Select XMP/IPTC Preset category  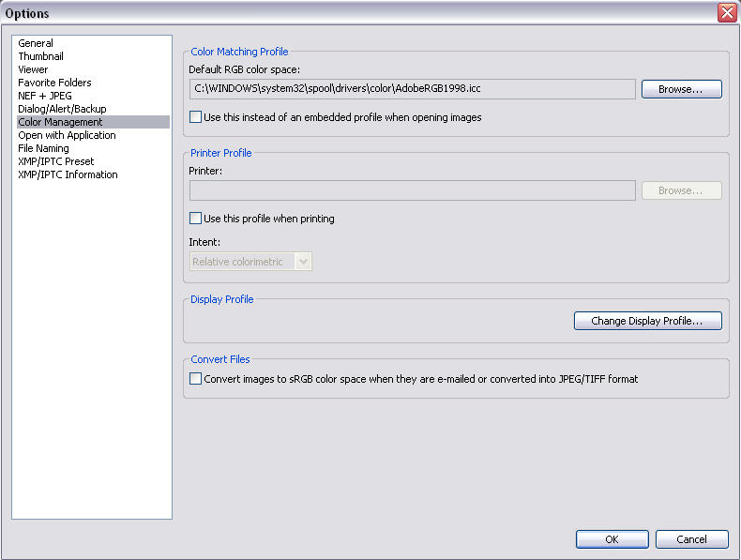point(55,161)
